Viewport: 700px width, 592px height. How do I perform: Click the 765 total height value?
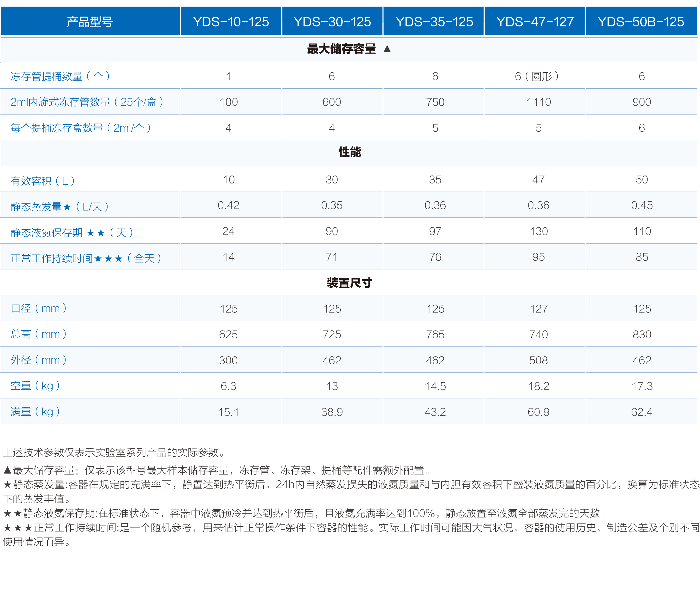coord(435,335)
